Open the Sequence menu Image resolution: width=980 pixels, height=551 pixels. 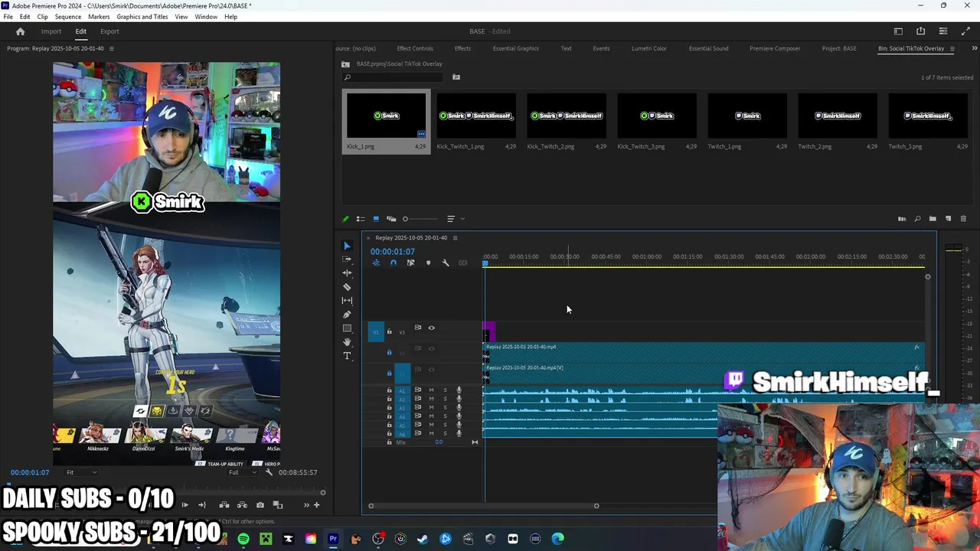tap(68, 17)
